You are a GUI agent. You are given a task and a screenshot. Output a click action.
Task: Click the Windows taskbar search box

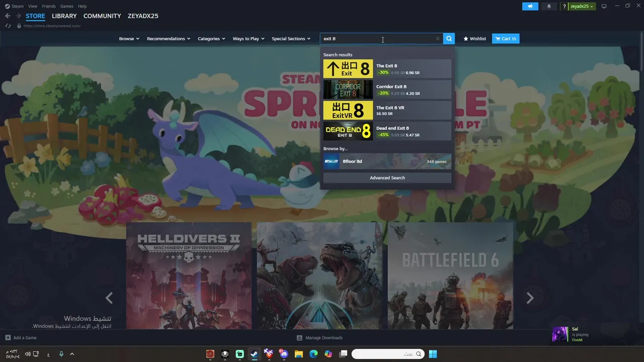[x=387, y=354]
